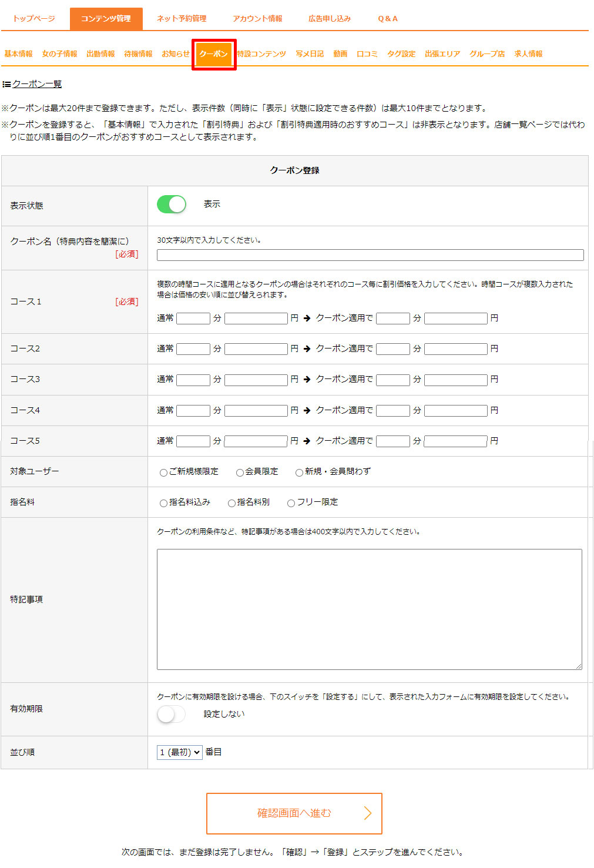Open the 女の子情報 sub-tab
Image resolution: width=594 pixels, height=868 pixels.
pyautogui.click(x=59, y=54)
